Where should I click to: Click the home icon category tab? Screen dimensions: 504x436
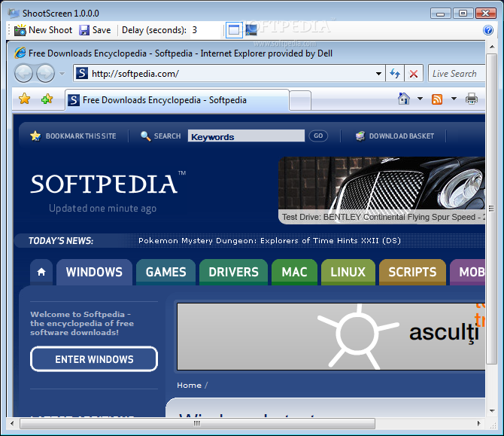(41, 273)
